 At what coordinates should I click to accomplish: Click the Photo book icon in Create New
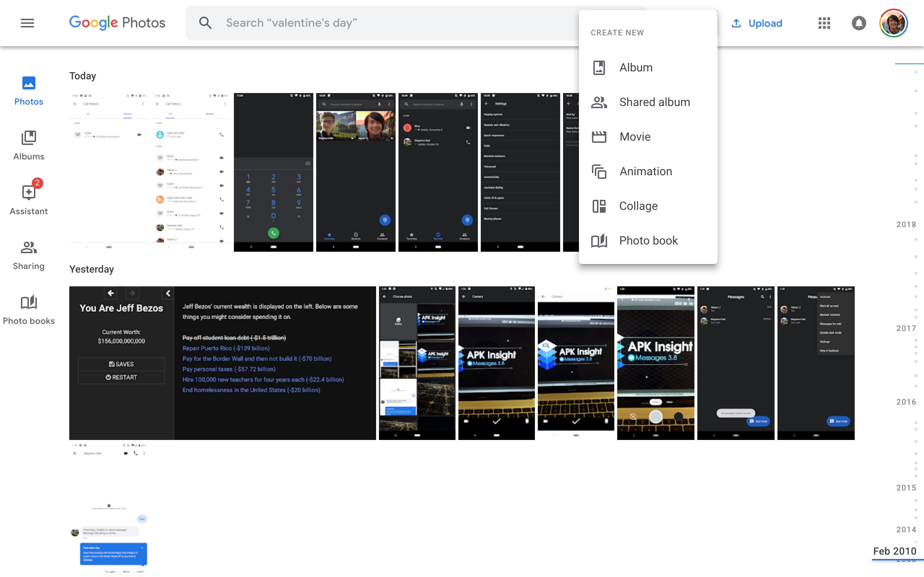[599, 241]
